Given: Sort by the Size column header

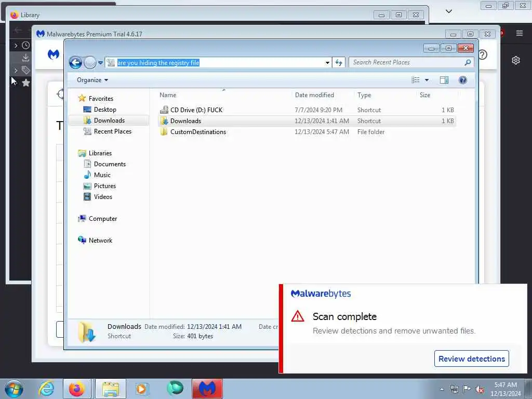Looking at the screenshot, I should [x=436, y=95].
